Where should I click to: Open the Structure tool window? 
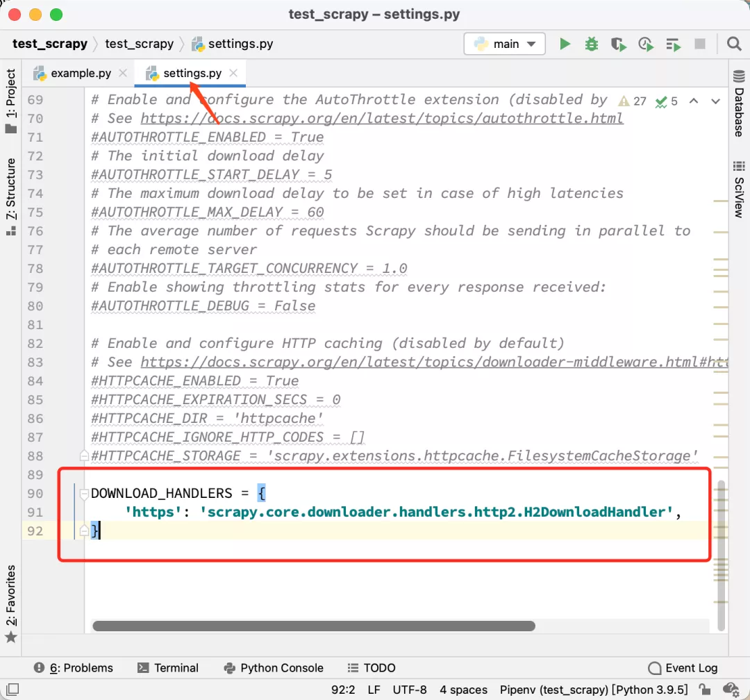10,197
